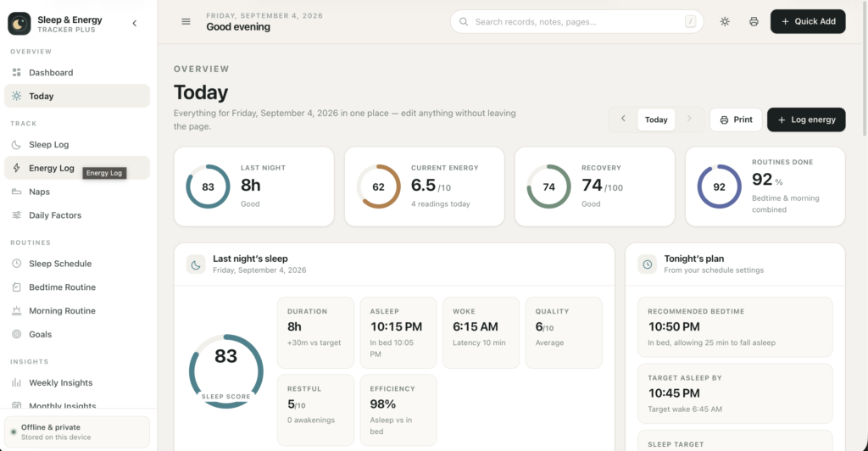Click the Bedtime Routine checklist icon
The image size is (868, 451).
click(x=17, y=287)
